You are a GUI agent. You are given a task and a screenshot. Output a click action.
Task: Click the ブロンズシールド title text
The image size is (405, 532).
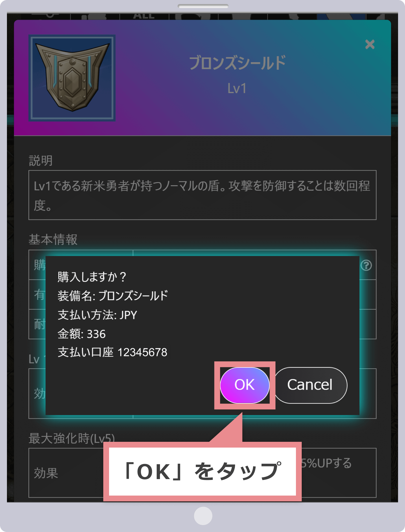[237, 63]
